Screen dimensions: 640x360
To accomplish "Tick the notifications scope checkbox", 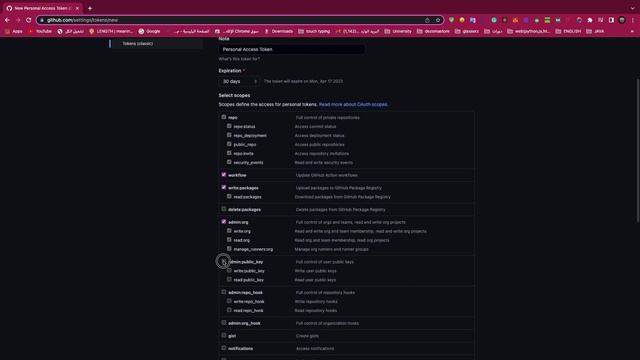I will click(x=224, y=348).
